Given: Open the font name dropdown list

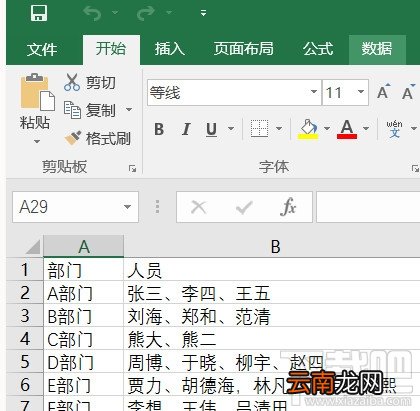Looking at the screenshot, I should point(314,92).
